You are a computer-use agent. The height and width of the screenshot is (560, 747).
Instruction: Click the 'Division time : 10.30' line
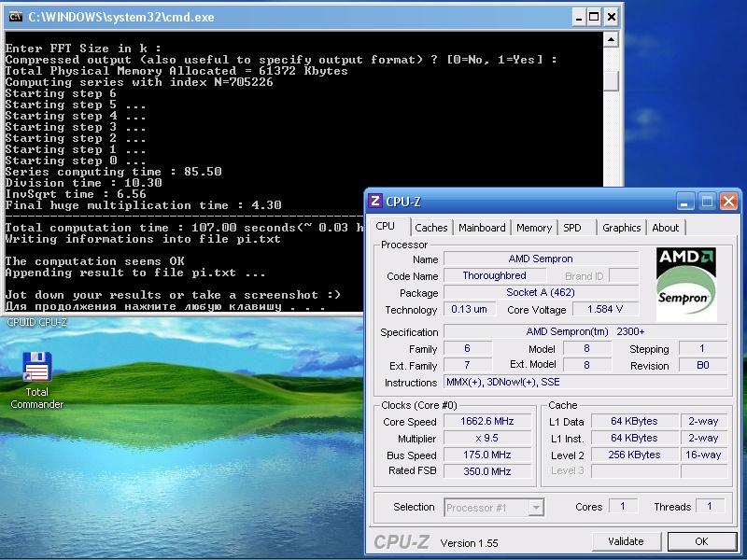[x=84, y=183]
